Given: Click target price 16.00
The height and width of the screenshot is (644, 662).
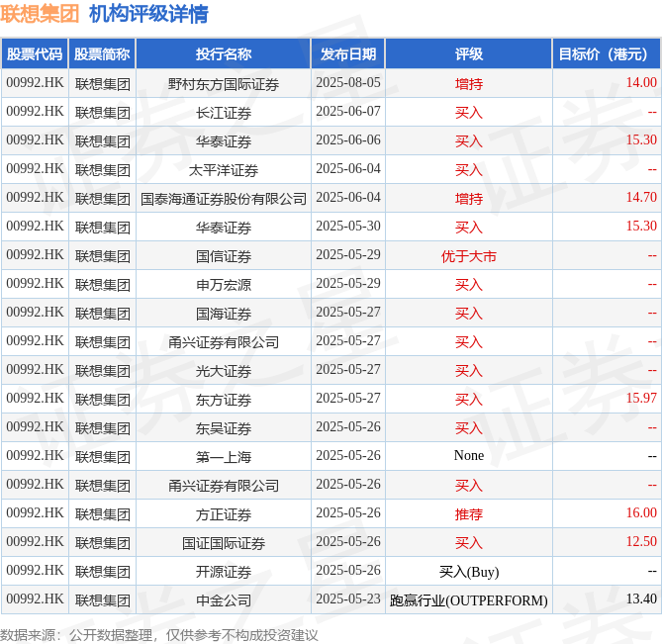Looking at the screenshot, I should (641, 513).
